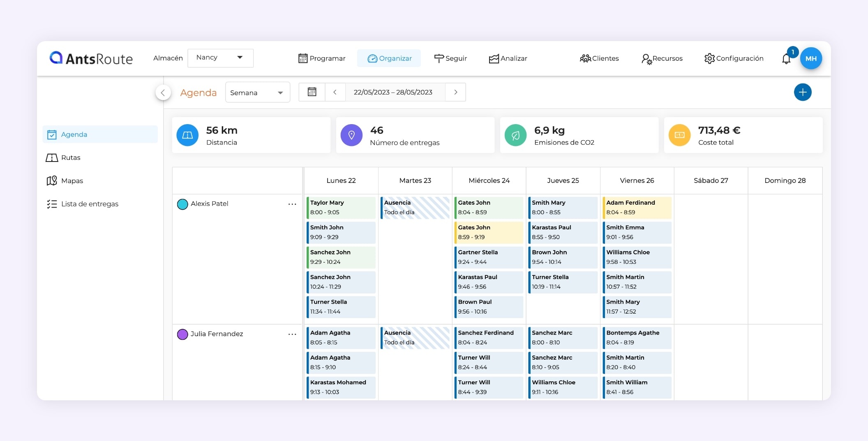Open Taylor Mary 8:00 delivery on Monday
Viewport: 868px width, 441px height.
pyautogui.click(x=341, y=208)
